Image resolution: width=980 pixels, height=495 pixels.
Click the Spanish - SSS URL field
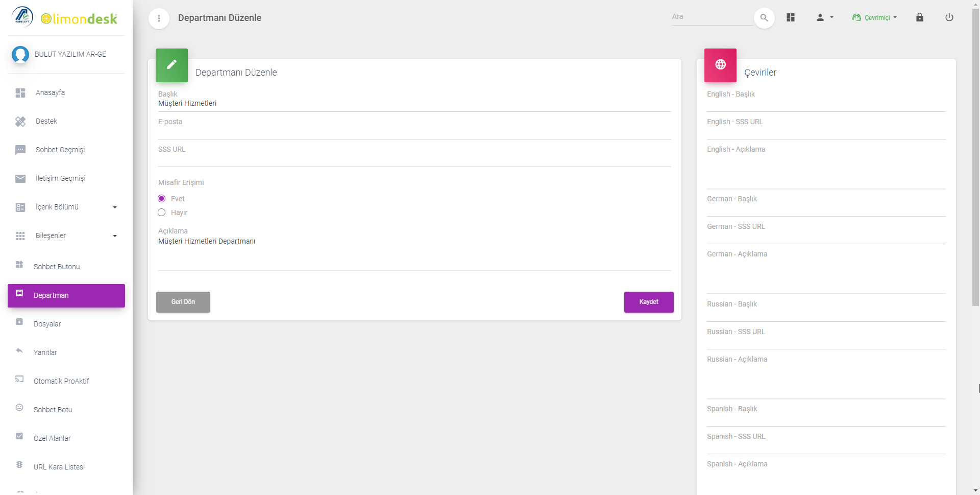point(826,445)
